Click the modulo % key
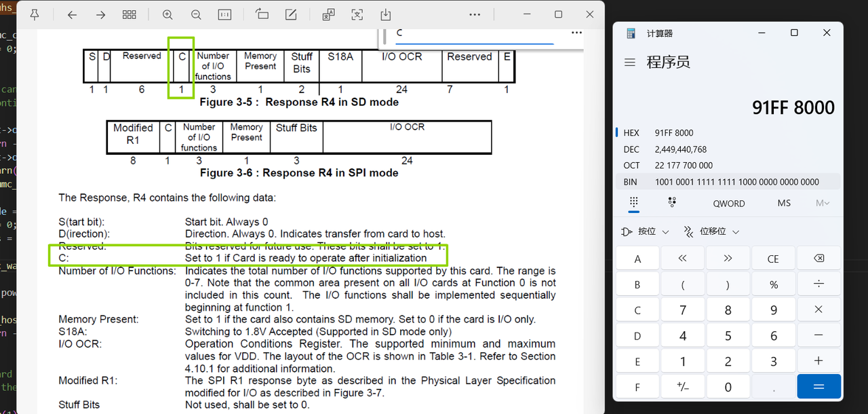Screen dimensions: 868x414 (774, 284)
